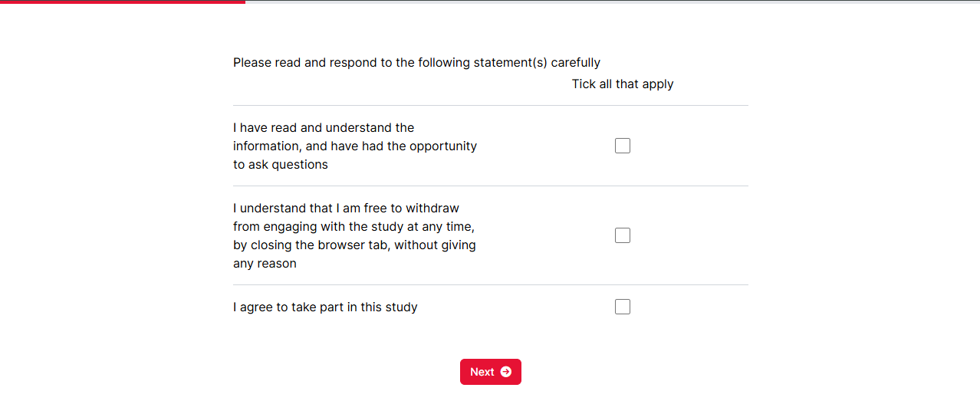Select the "I agree to take part in this study" text
Image resolution: width=980 pixels, height=414 pixels.
[x=325, y=307]
